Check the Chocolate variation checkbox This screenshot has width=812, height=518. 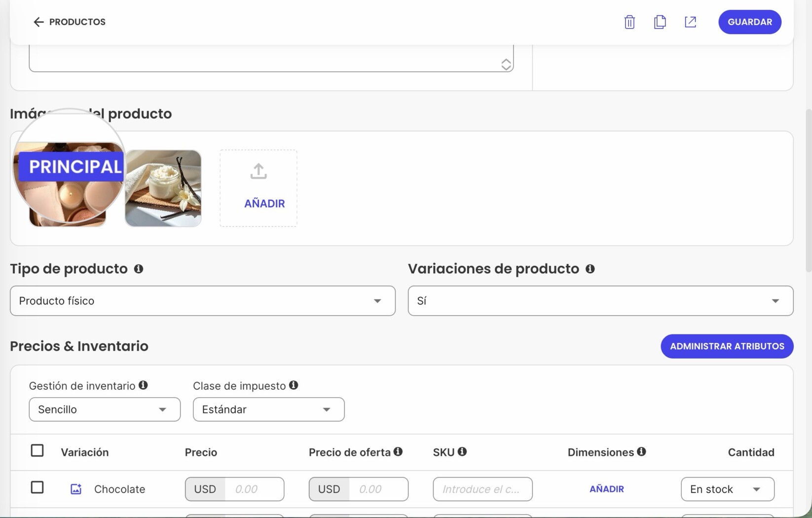37,487
